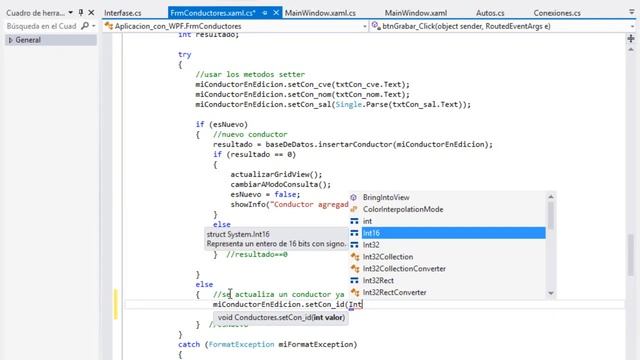The height and width of the screenshot is (360, 640).
Task: Click the IntelliSense list scroll down arrow
Action: (551, 293)
